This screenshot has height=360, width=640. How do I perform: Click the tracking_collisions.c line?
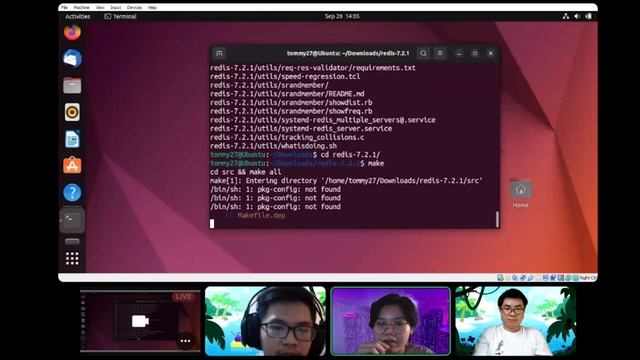(287, 137)
